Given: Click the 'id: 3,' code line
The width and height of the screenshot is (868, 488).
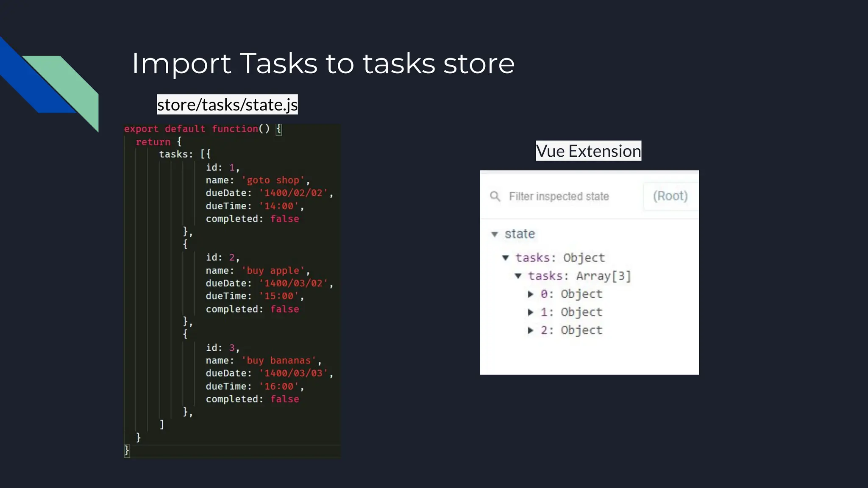Looking at the screenshot, I should click(x=223, y=348).
